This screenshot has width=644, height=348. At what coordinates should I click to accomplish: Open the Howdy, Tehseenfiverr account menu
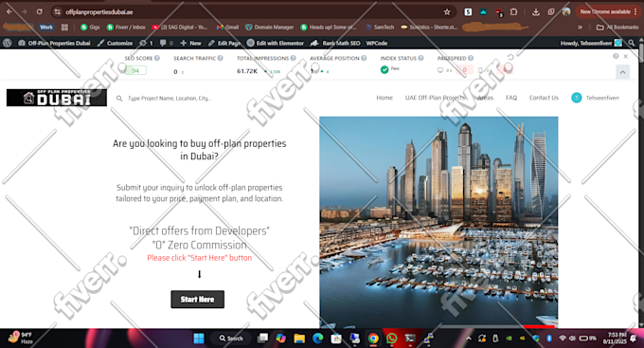tap(591, 43)
